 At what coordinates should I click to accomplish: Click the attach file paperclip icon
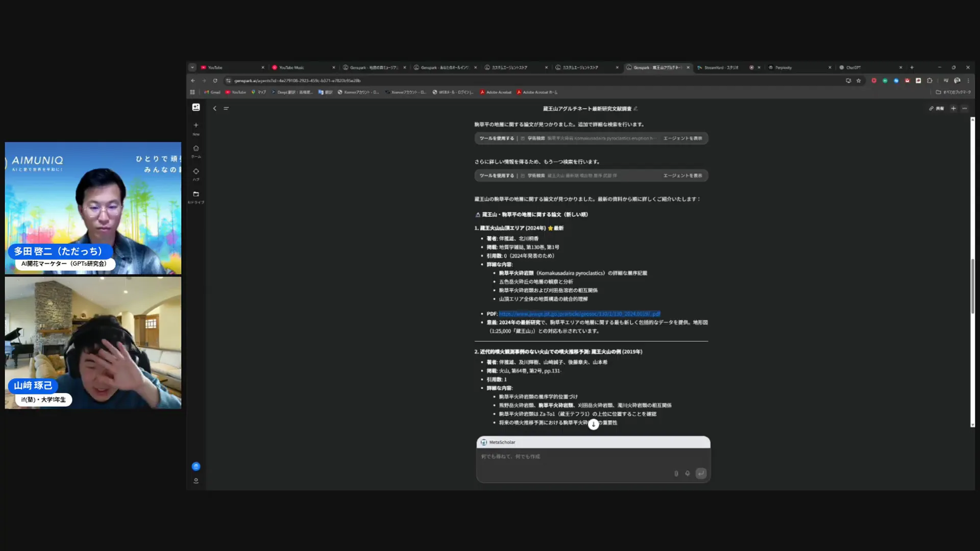676,473
